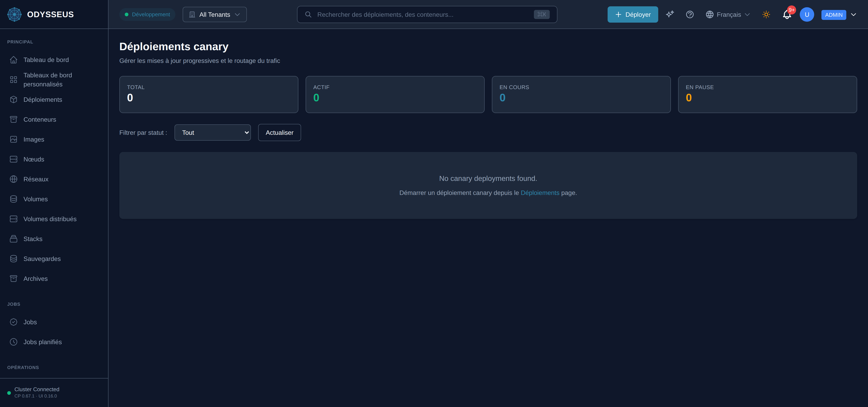Click the user avatar U
868x407 pixels.
click(x=807, y=14)
